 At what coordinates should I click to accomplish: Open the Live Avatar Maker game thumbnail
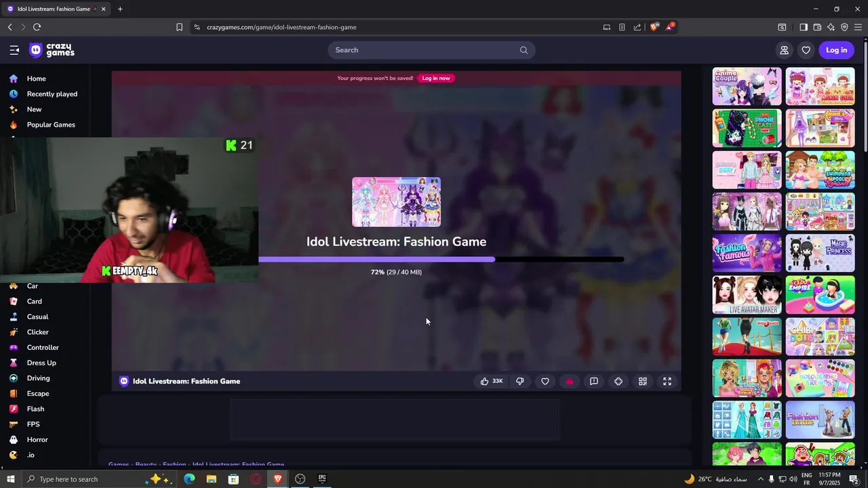coord(747,296)
